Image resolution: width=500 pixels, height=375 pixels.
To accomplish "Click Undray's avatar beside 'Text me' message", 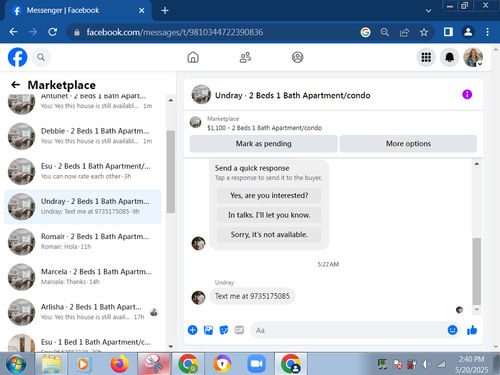I will coord(198,297).
